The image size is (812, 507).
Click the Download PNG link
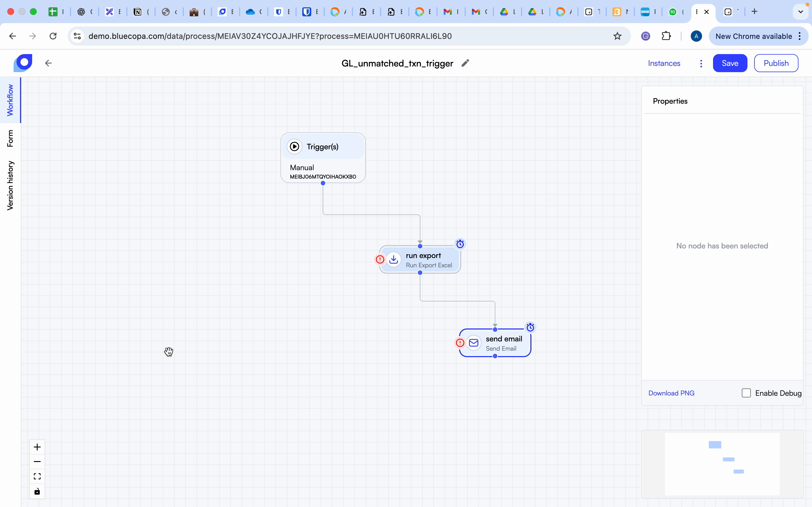671,393
